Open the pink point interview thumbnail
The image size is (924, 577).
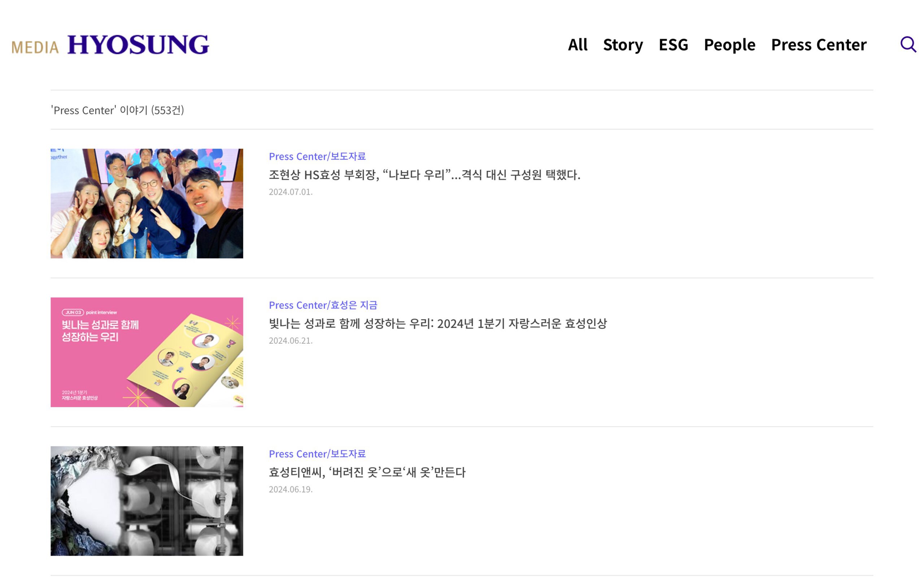point(147,352)
